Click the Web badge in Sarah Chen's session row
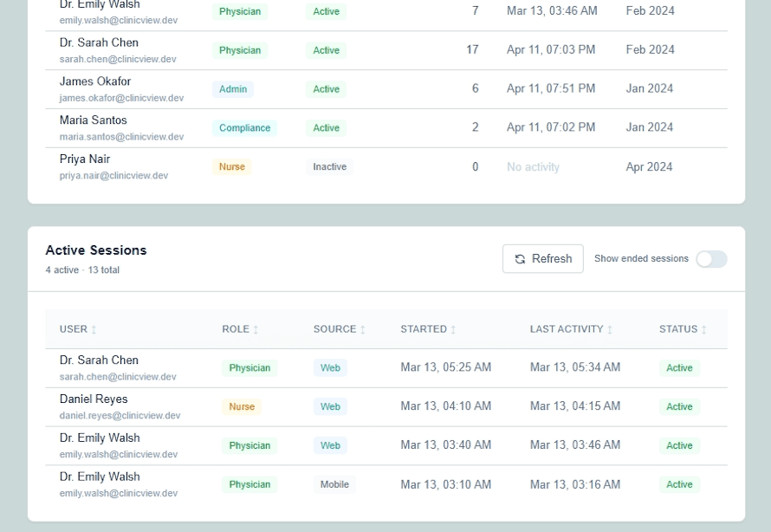The image size is (771, 532). (330, 367)
